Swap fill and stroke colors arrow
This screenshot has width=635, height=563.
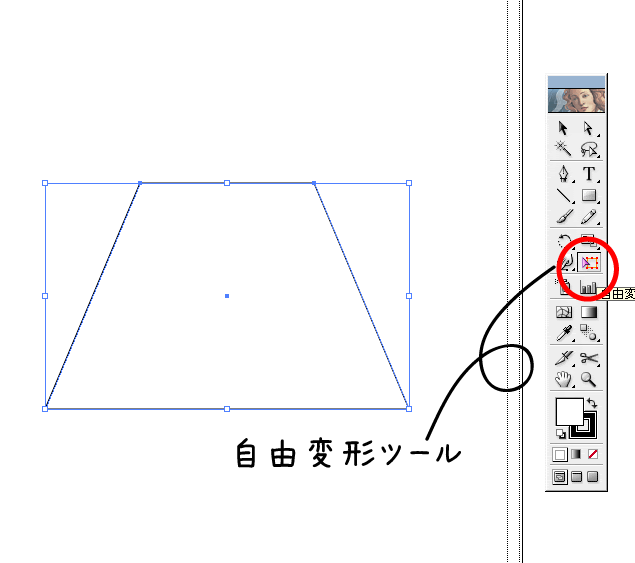click(592, 403)
